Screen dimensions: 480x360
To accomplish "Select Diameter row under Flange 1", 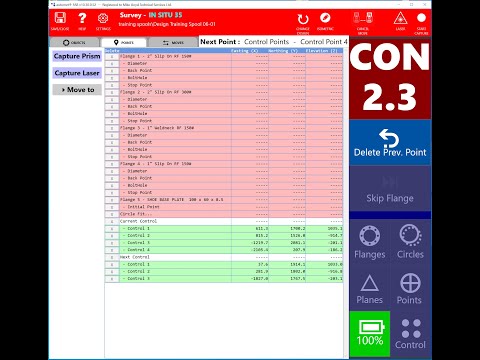I will click(x=224, y=64).
